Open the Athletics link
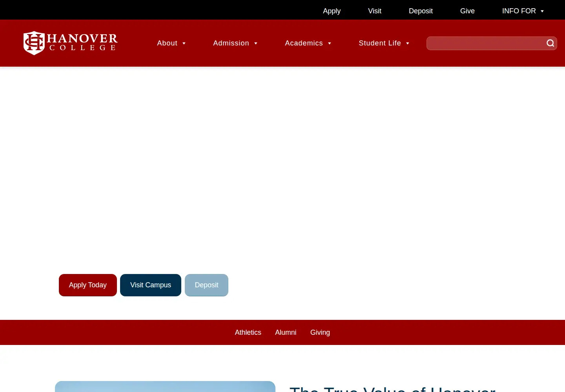This screenshot has height=392, width=565. point(248,332)
